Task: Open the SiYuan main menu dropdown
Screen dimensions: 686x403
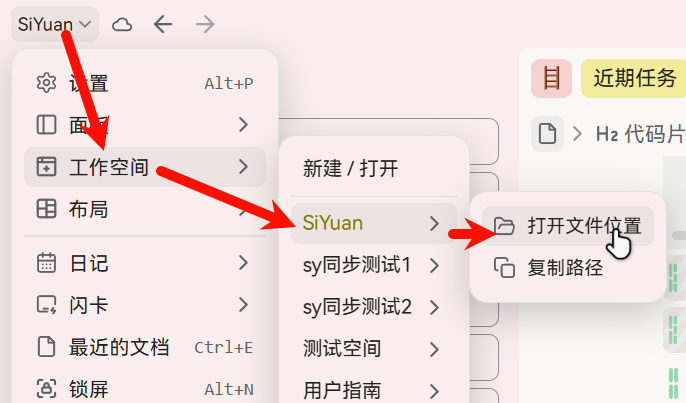Action: 55,24
